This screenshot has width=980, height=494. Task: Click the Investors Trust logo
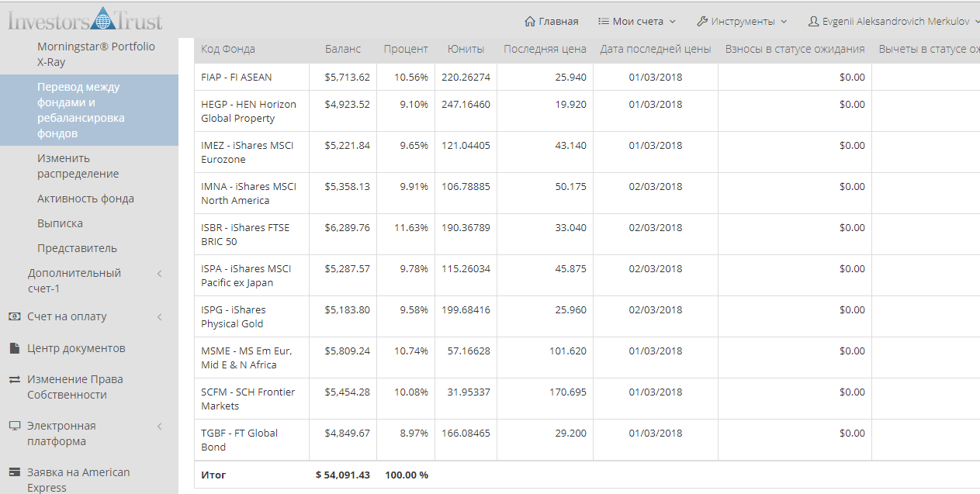(x=85, y=18)
